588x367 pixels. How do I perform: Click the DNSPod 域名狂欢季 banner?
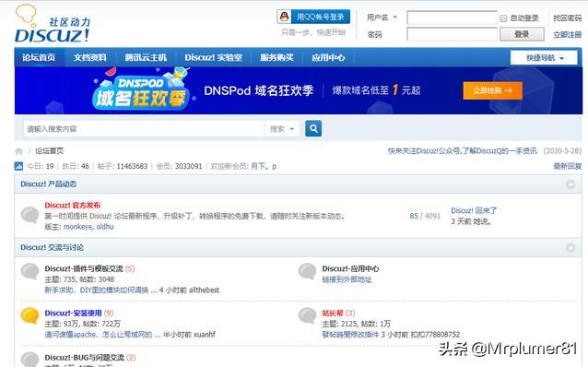tap(298, 90)
